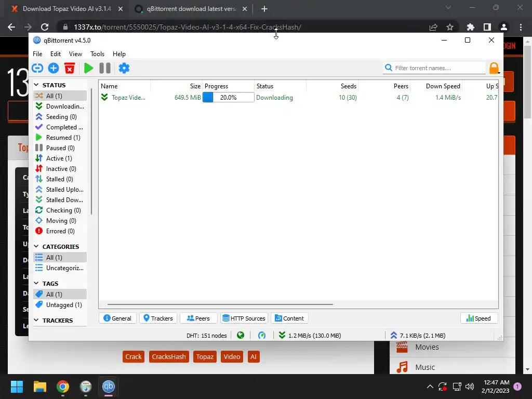Viewport: 532px width, 399px height.
Task: Open File Explorer from the taskbar
Action: point(39,387)
